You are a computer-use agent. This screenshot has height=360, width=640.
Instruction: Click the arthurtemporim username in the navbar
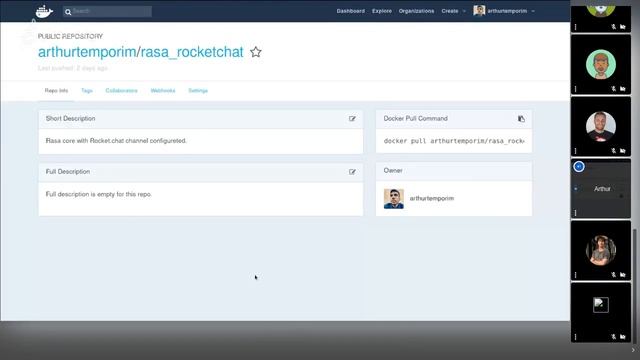[x=507, y=11]
